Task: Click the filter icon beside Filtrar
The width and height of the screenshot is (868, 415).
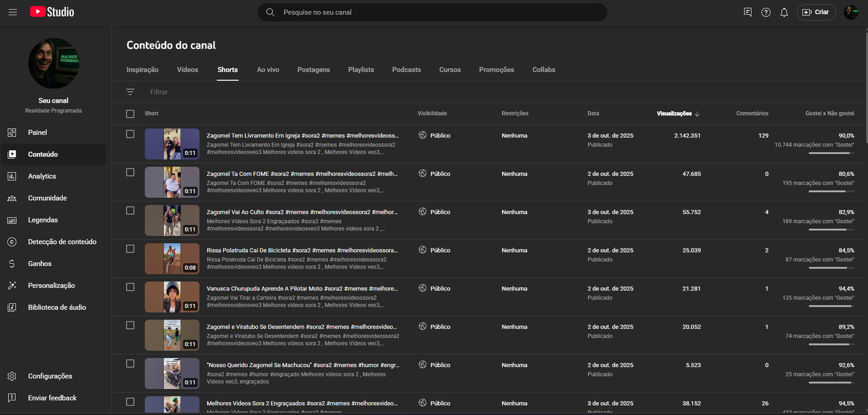Action: click(x=130, y=92)
